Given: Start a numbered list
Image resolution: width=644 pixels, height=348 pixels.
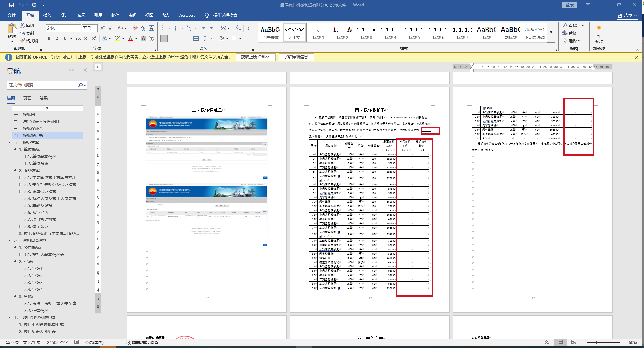Looking at the screenshot, I should coord(177,28).
